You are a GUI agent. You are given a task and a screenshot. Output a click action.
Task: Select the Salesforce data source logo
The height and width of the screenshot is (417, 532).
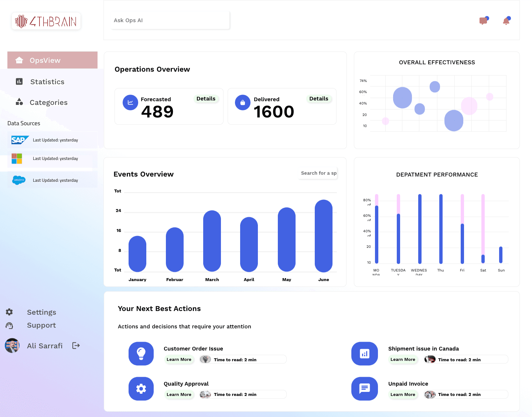[19, 180]
